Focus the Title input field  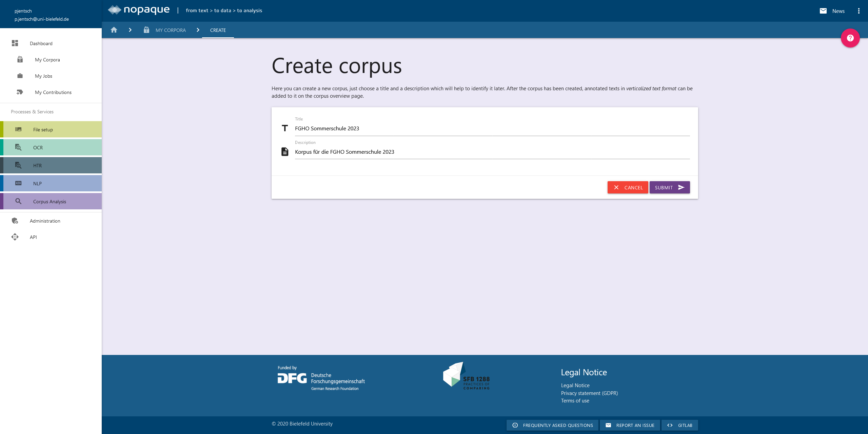(x=492, y=128)
